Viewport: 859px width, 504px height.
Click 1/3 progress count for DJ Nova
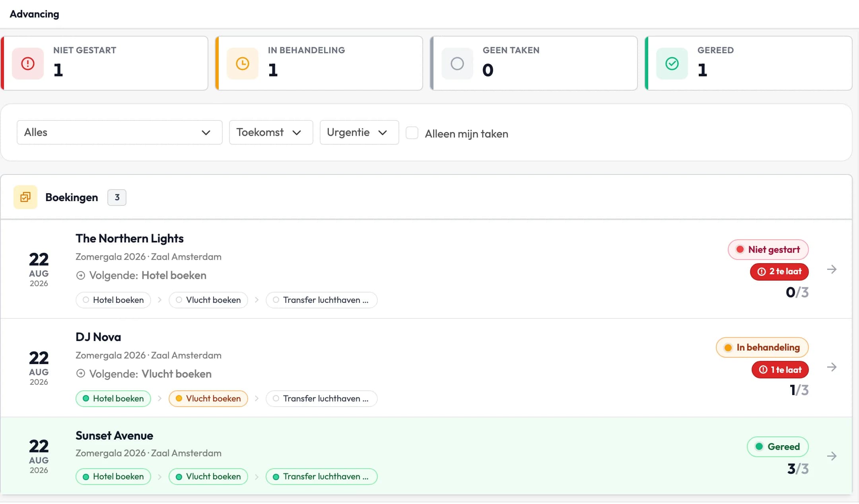(x=799, y=390)
